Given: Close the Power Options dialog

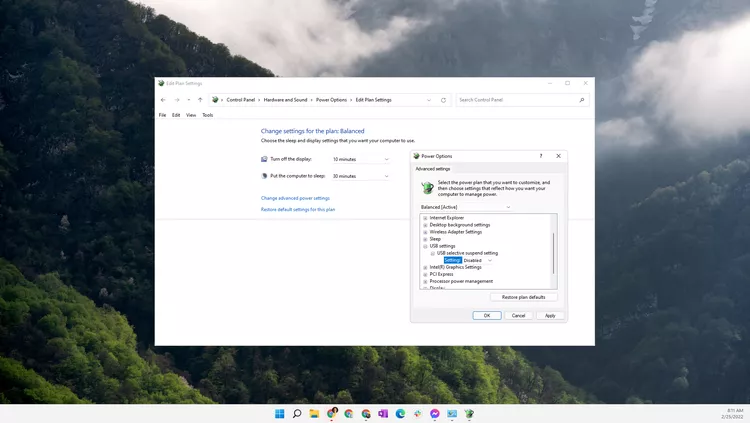Looking at the screenshot, I should [x=558, y=156].
